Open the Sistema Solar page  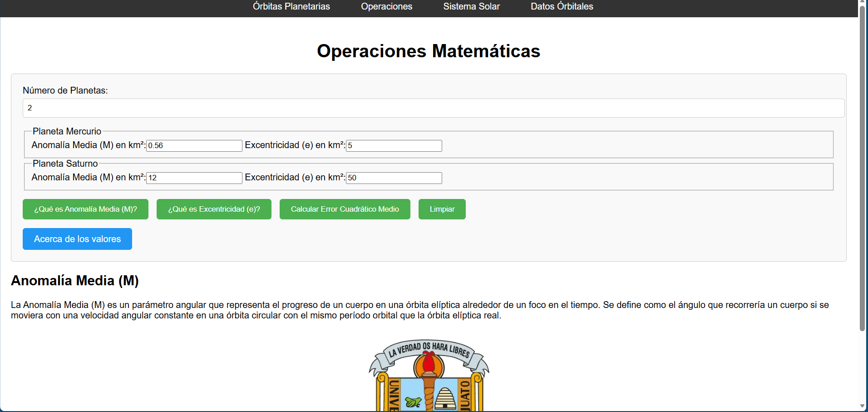point(471,6)
